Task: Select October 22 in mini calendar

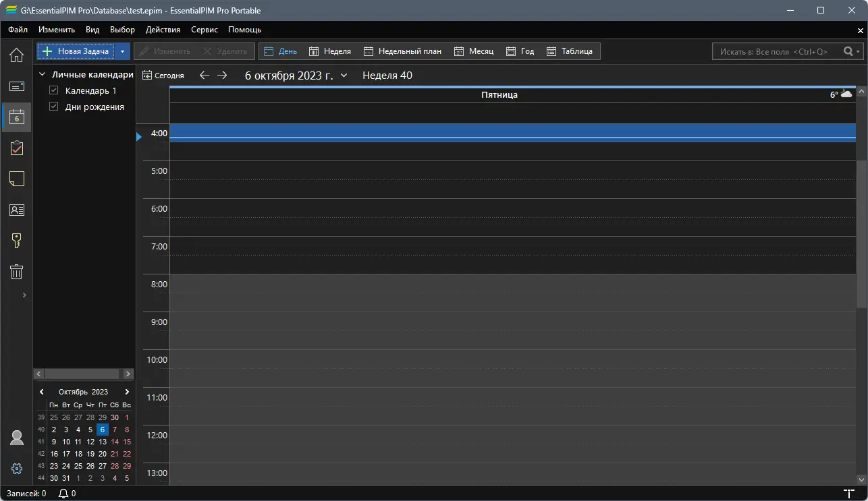Action: click(127, 454)
